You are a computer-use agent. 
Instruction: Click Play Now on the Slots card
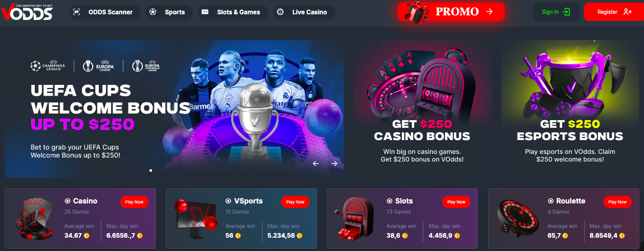[x=456, y=202]
